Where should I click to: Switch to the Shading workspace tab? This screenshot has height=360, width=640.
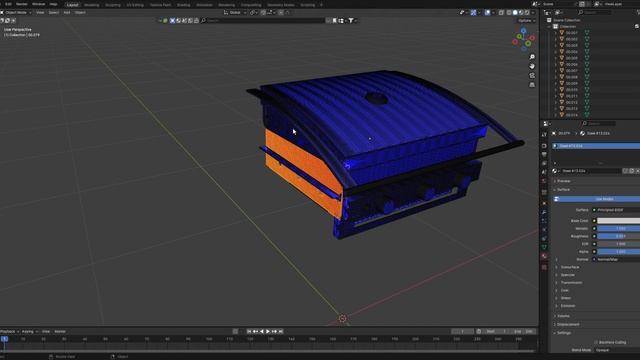[x=183, y=5]
